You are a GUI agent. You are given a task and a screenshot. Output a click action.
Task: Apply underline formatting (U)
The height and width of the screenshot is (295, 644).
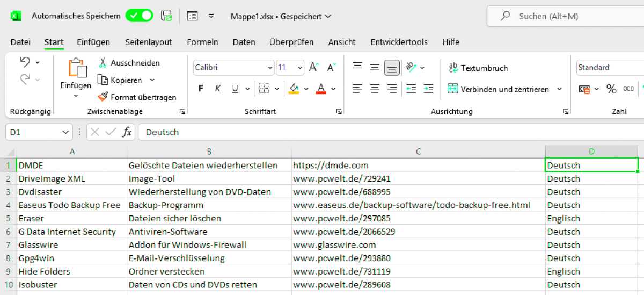coord(235,89)
